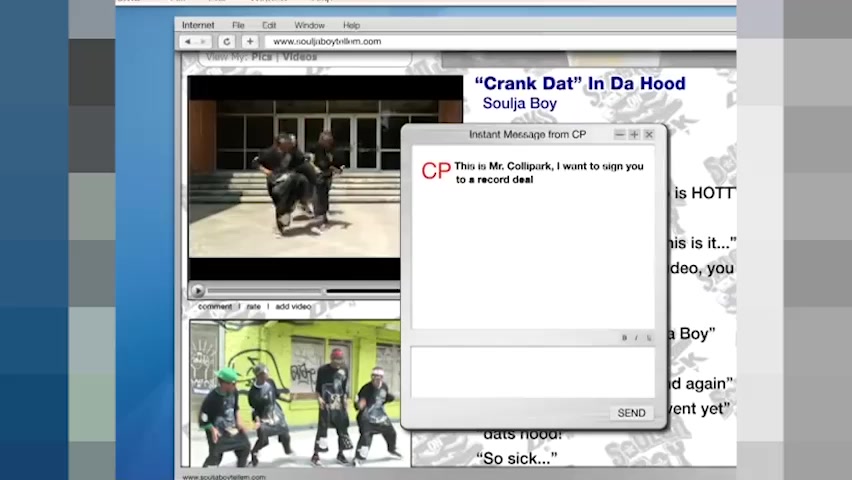Click the plus button beside reload

pos(250,41)
